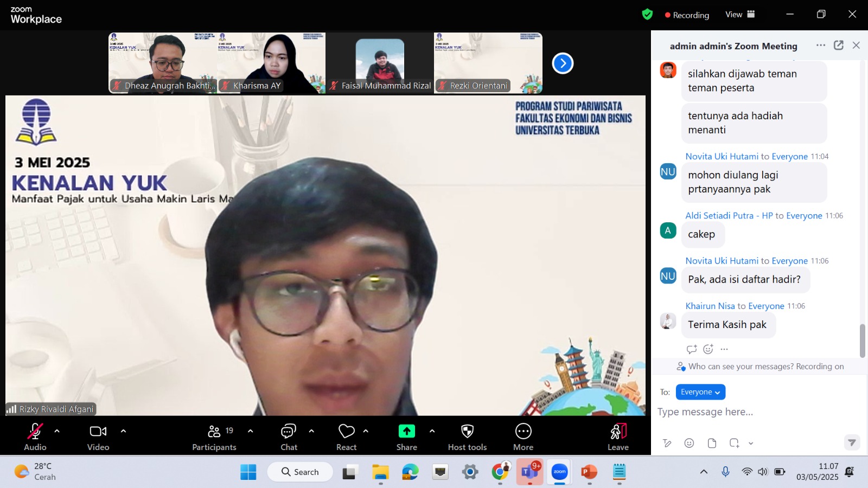Show next participants with blue arrow
Viewport: 868px width, 488px height.
coord(563,63)
